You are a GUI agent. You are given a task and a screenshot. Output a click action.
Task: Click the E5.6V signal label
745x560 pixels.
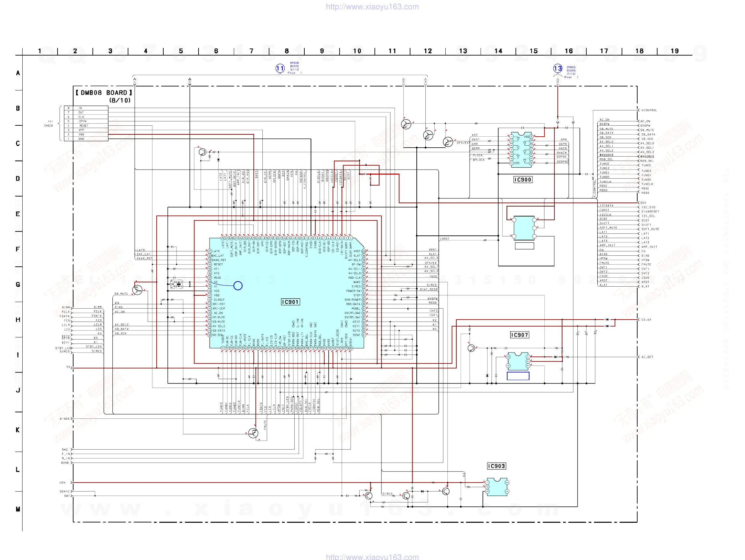[x=646, y=320]
